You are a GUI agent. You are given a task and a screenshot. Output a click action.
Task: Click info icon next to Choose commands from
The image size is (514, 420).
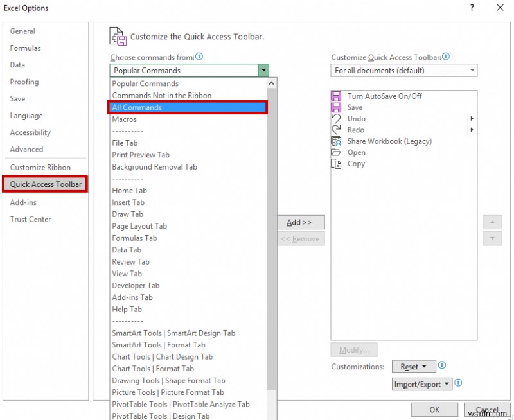[x=199, y=57]
